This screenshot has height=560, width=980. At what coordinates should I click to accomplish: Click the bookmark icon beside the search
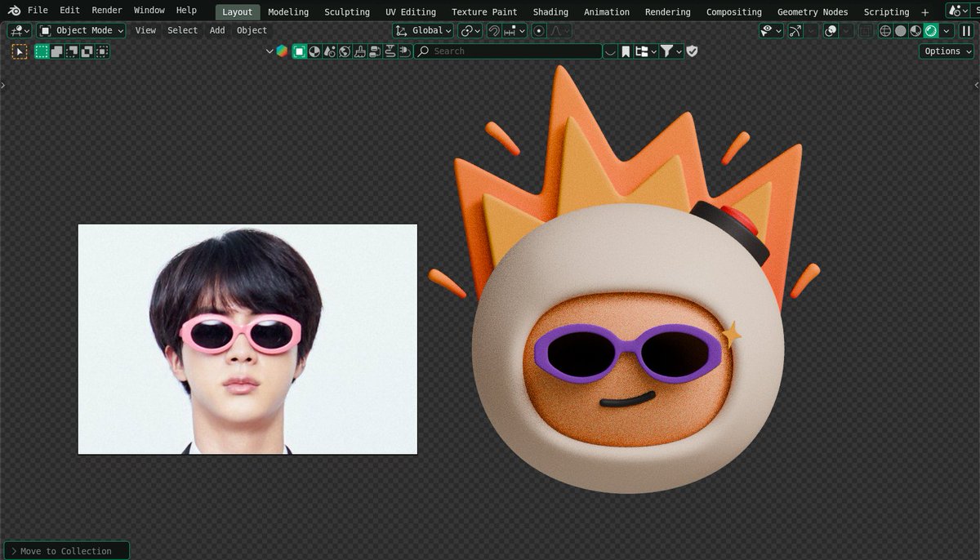pyautogui.click(x=626, y=51)
